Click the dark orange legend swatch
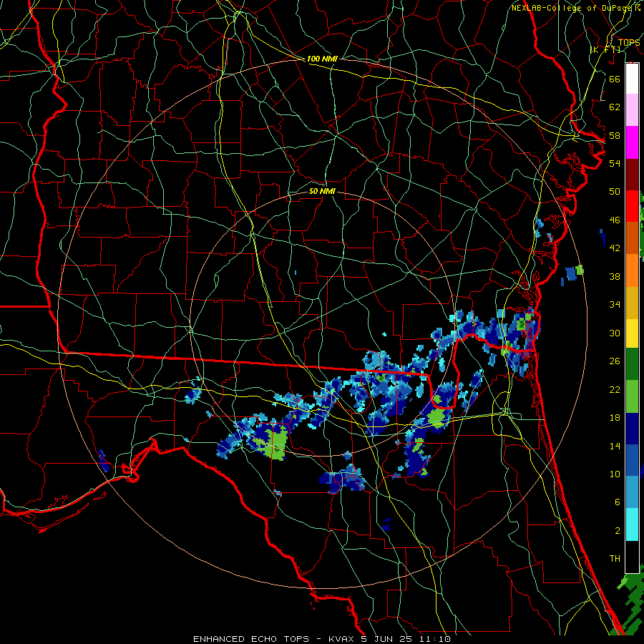This screenshot has height=644, width=644. click(x=632, y=238)
